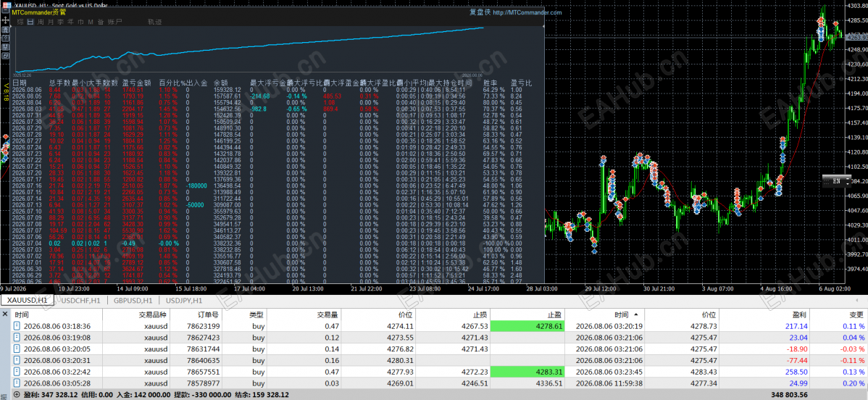868x400 pixels.
Task: Open the question-mark help icon in left sidebar
Action: 6,38
